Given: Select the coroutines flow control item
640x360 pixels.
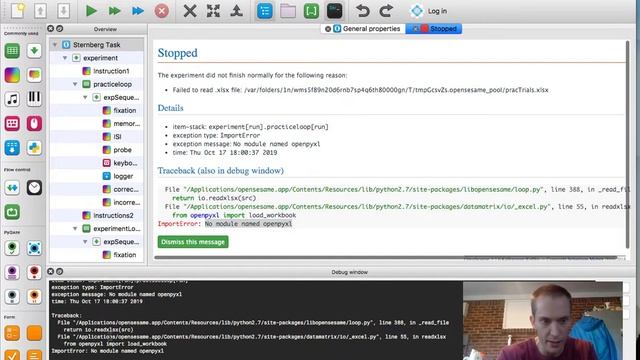Looking at the screenshot, I should coord(12,188).
